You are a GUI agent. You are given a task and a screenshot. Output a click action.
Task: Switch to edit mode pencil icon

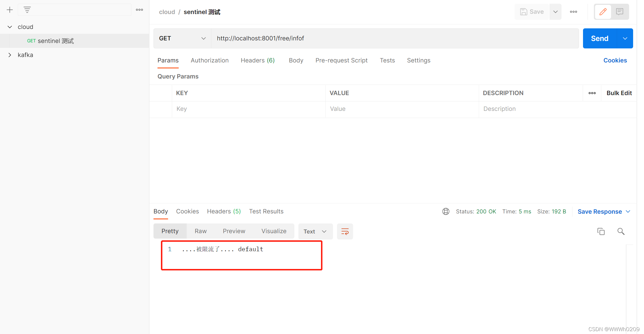603,12
